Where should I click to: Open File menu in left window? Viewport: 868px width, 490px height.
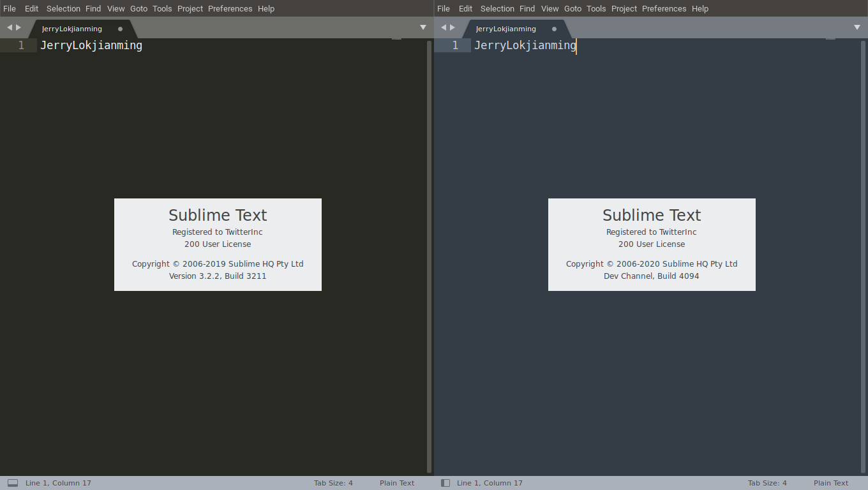[x=10, y=8]
